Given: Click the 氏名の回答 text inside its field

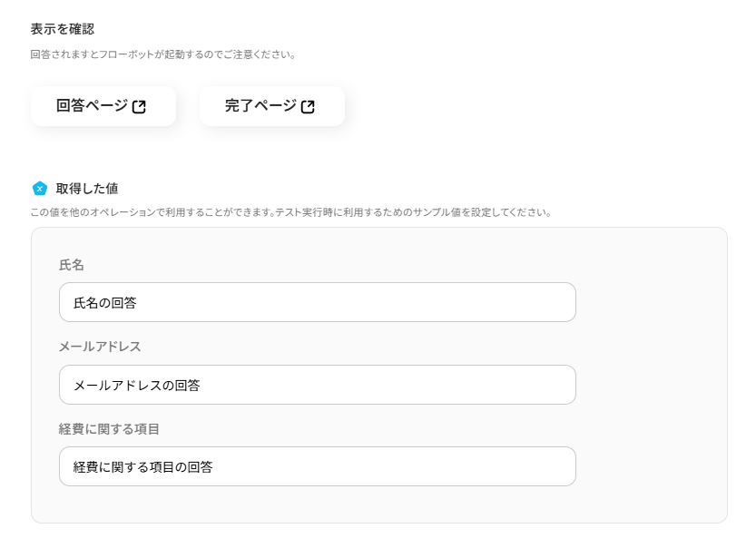Looking at the screenshot, I should coord(105,303).
